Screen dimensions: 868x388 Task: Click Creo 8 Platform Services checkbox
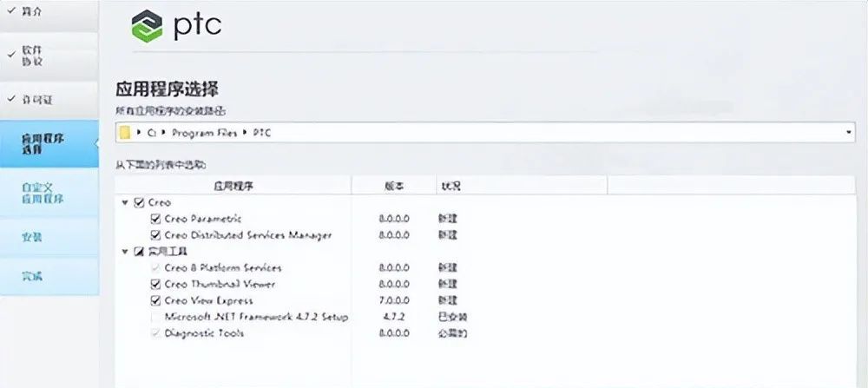coord(155,268)
